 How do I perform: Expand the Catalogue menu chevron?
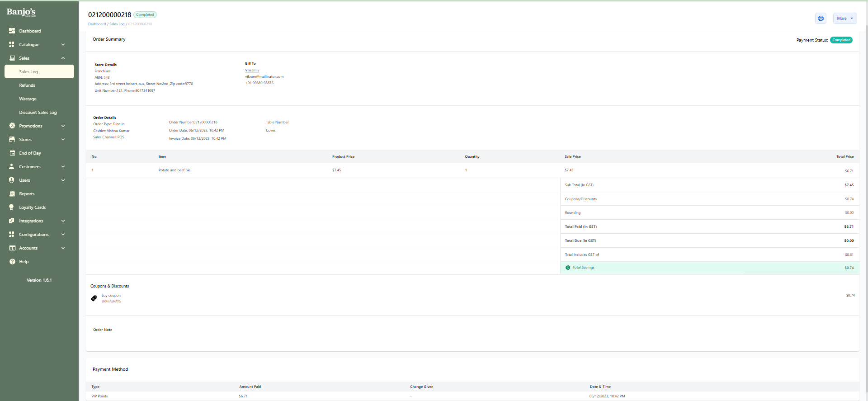[x=63, y=45]
